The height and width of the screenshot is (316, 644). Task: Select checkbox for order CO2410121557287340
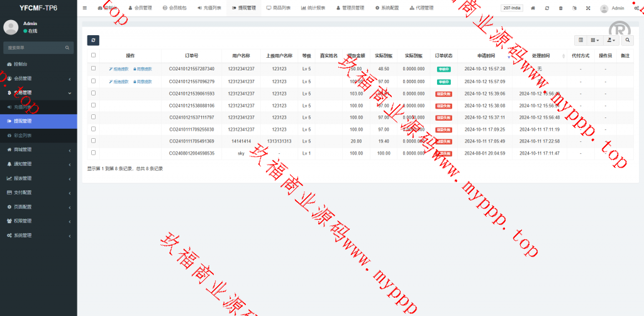[x=94, y=68]
